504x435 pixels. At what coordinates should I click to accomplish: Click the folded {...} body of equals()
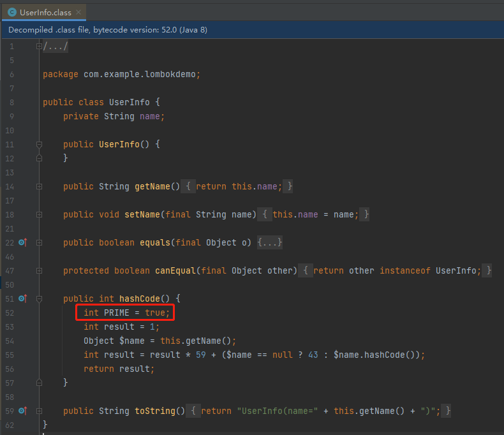tap(270, 242)
